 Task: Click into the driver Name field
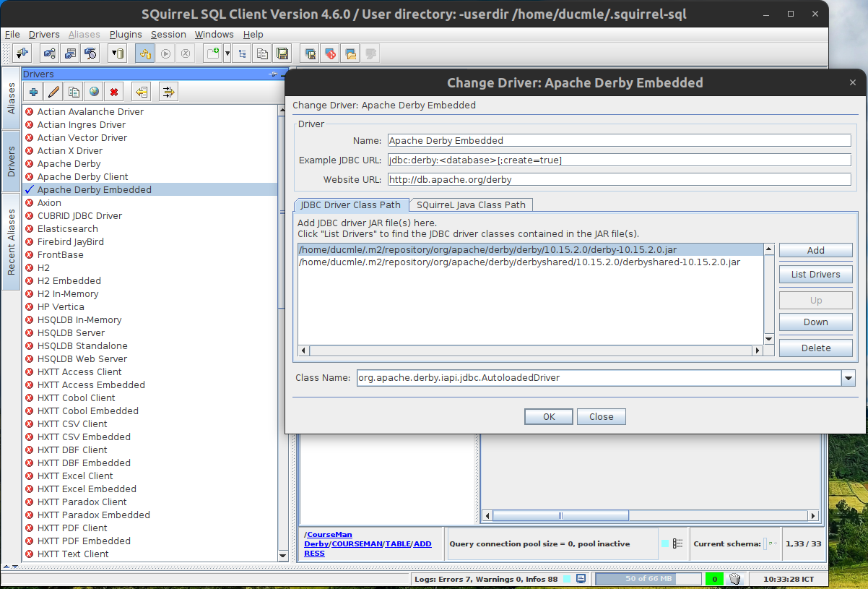[619, 140]
